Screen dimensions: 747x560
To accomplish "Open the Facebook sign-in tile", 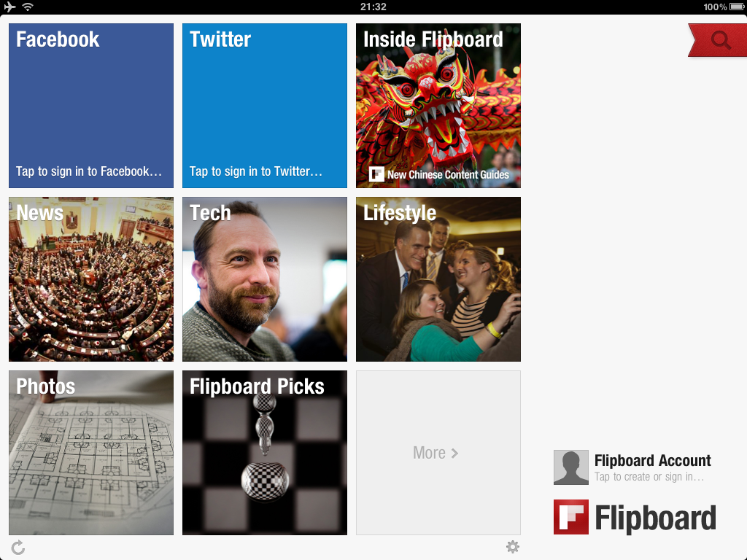I will coord(91,106).
